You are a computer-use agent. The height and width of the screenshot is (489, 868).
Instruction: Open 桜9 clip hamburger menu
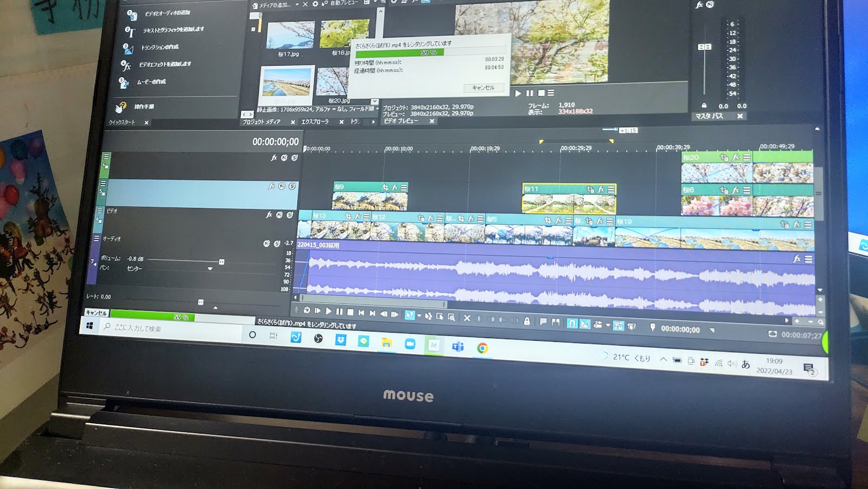coord(404,187)
